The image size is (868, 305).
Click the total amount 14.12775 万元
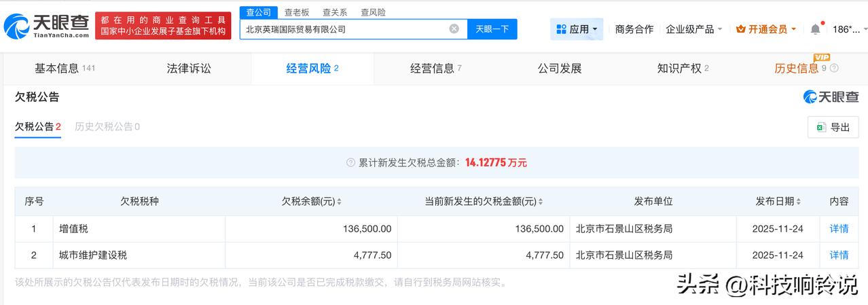coord(496,163)
